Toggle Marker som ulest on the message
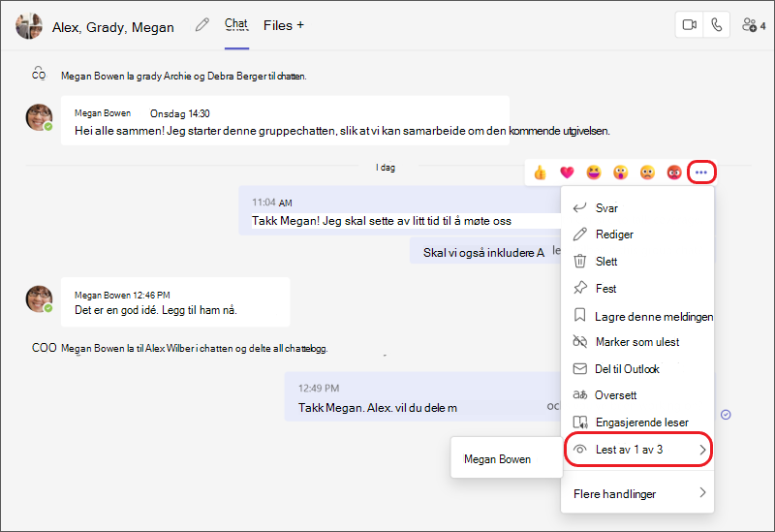This screenshot has height=532, width=775. [x=637, y=342]
